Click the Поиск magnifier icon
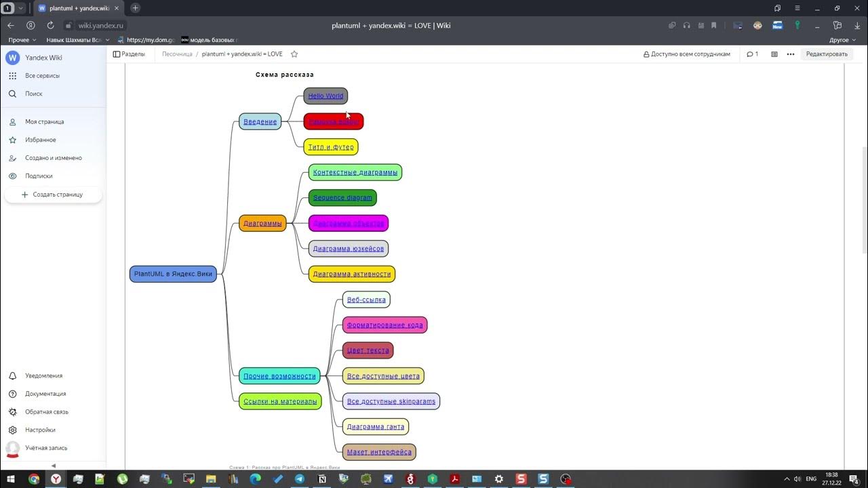This screenshot has width=868, height=488. 12,94
